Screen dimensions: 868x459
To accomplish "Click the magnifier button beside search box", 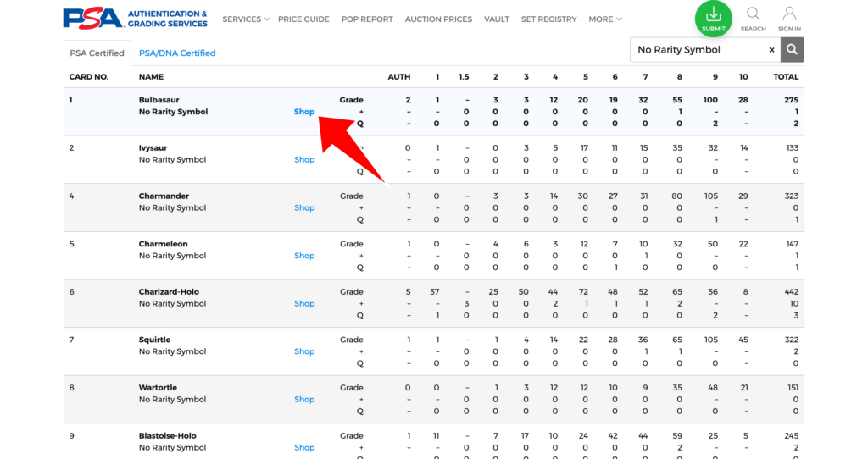I will [x=793, y=50].
